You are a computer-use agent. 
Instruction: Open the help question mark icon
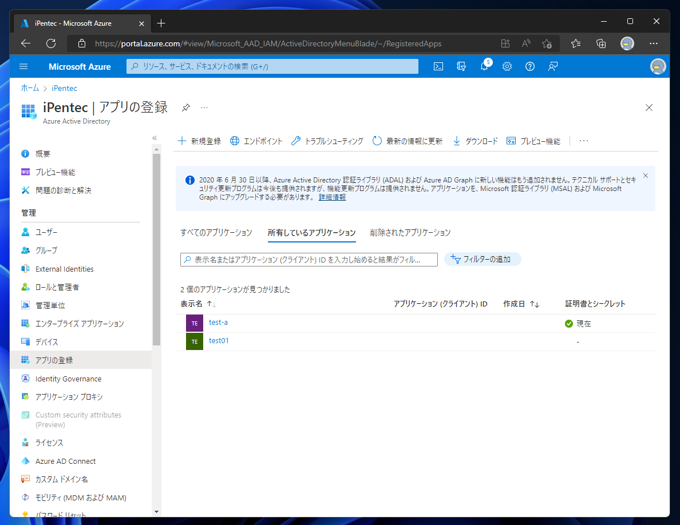[530, 66]
